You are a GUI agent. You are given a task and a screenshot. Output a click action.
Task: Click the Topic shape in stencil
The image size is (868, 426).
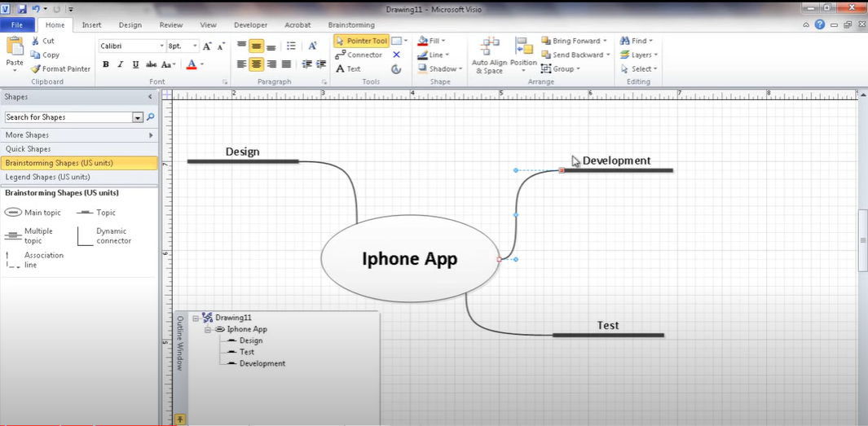96,213
